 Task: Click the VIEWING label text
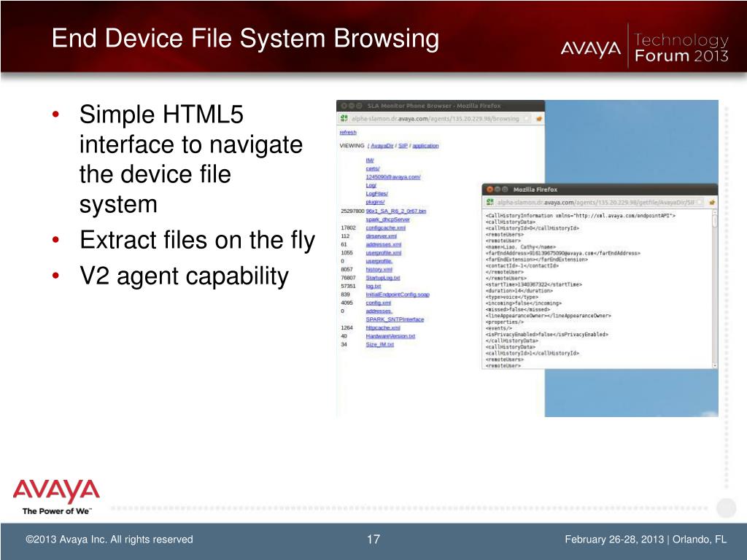(352, 146)
